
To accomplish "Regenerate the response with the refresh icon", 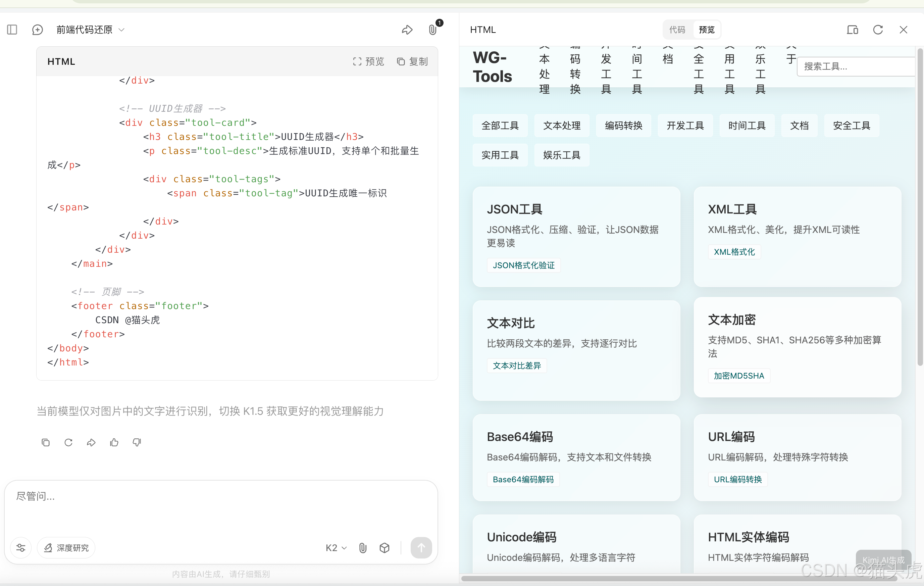I will pos(68,442).
